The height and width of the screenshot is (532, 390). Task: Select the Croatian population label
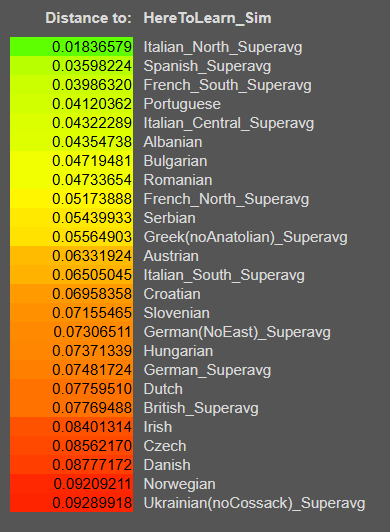[172, 294]
